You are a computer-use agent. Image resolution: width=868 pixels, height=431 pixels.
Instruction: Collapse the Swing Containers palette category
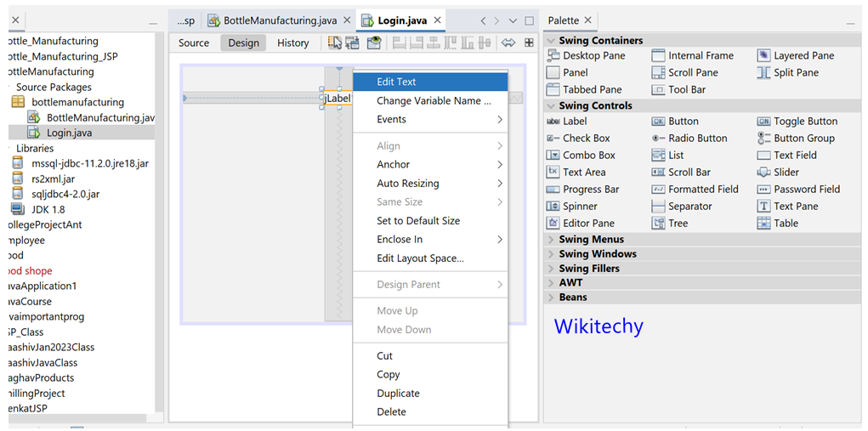[x=551, y=41]
